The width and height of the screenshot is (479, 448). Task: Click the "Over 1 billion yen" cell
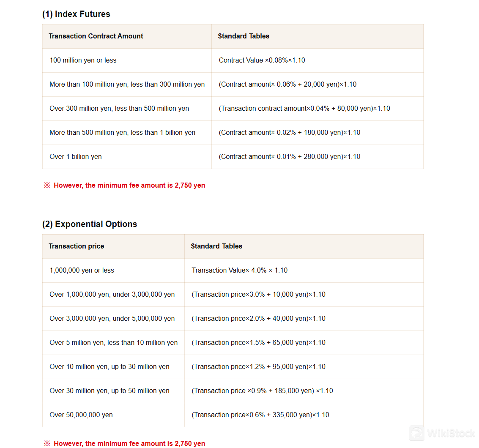pos(76,157)
